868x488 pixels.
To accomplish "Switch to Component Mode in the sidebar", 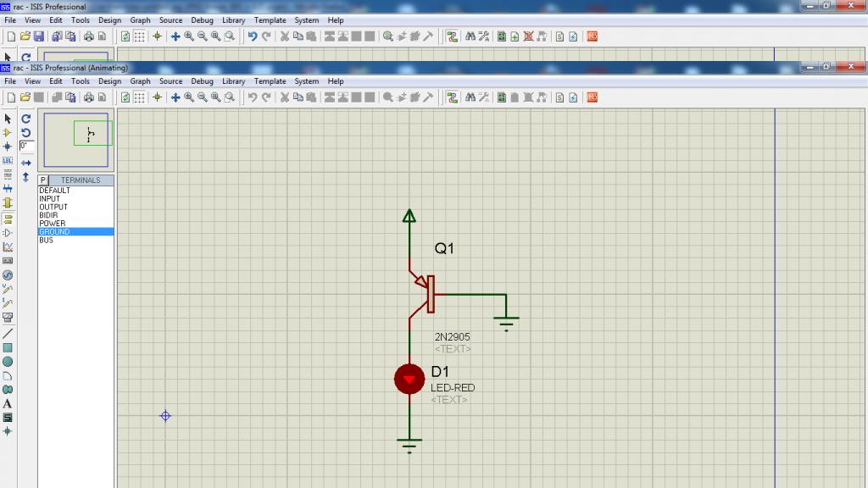I will coord(7,133).
